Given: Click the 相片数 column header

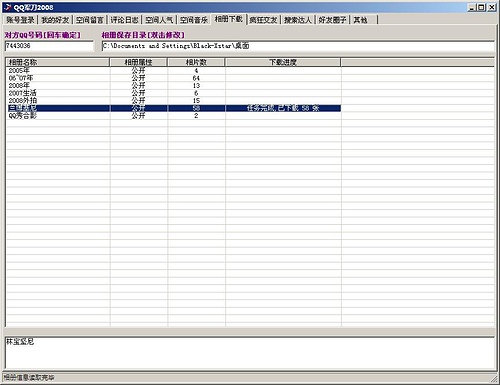Looking at the screenshot, I should (196, 62).
